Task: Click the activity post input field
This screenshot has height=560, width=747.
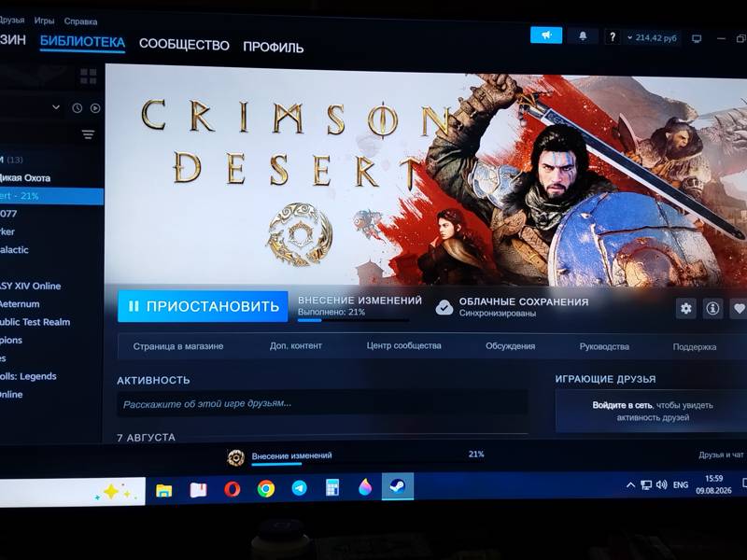Action: click(322, 404)
